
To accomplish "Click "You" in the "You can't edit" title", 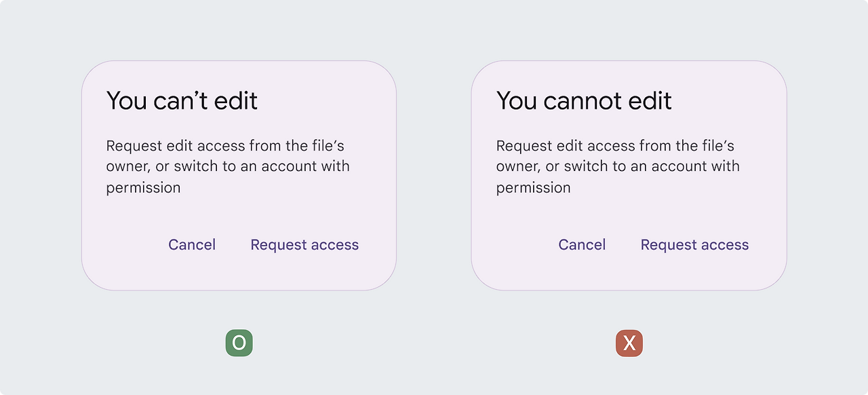I will (126, 101).
